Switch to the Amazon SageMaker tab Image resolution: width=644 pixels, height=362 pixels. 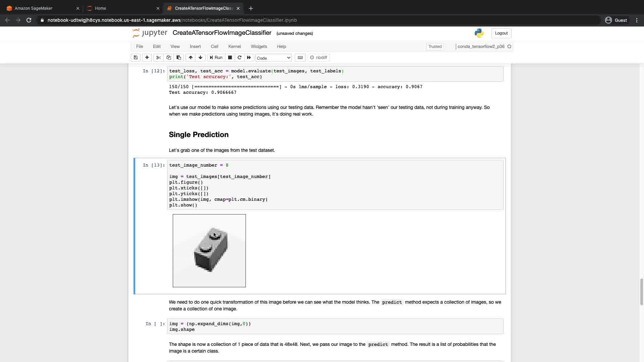(34, 8)
